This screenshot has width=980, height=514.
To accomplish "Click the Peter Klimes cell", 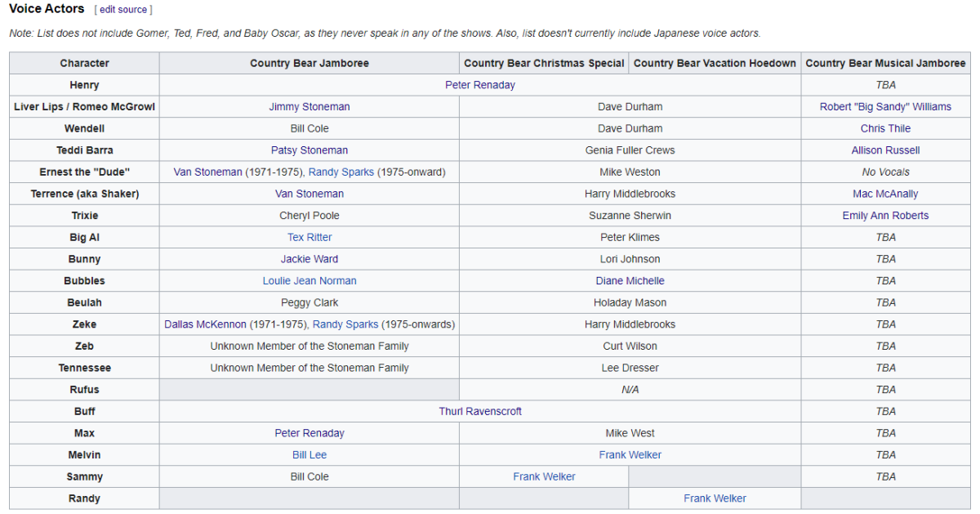I will point(630,237).
